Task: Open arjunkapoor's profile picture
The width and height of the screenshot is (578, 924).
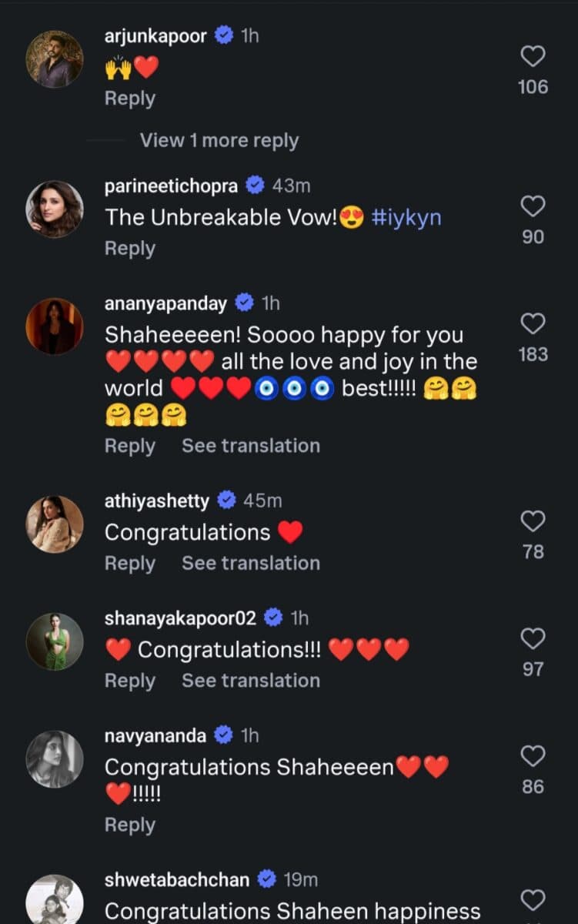Action: (55, 59)
